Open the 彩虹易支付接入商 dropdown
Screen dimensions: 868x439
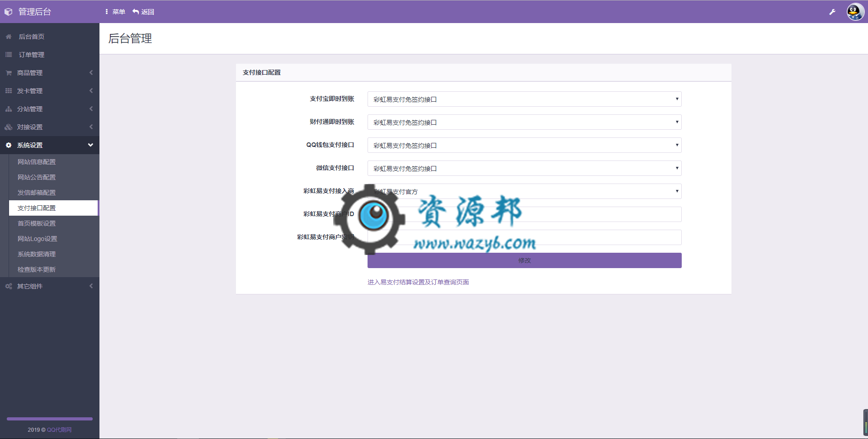click(x=524, y=191)
